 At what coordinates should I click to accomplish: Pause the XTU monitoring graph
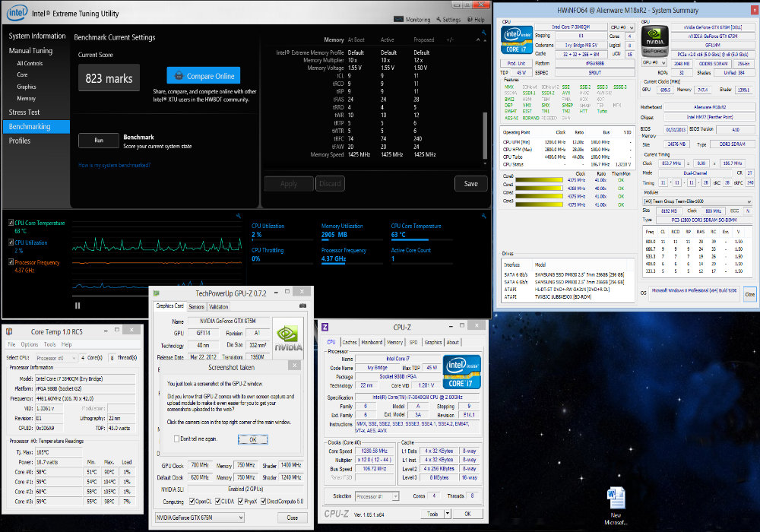pos(78,306)
